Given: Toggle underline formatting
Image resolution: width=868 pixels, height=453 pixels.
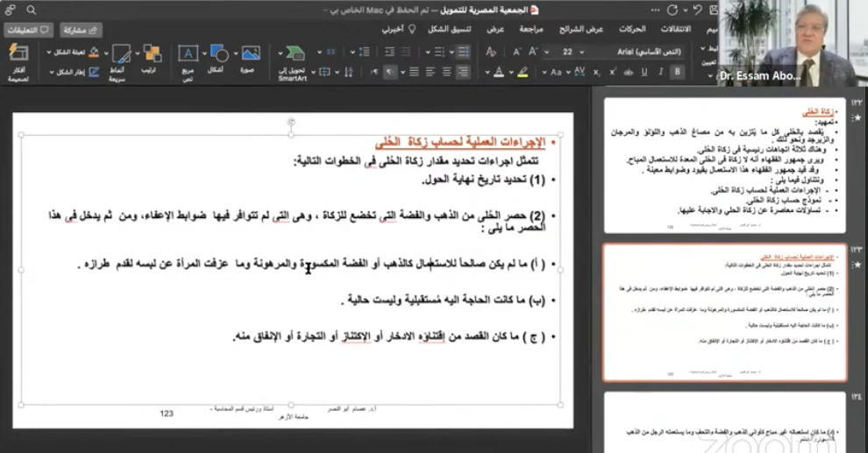Looking at the screenshot, I should [644, 72].
